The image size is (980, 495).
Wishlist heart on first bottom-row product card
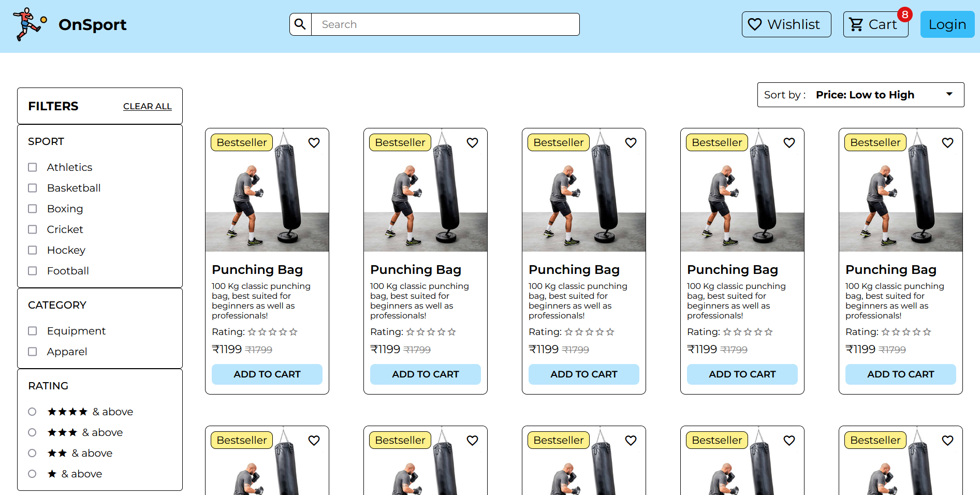(x=314, y=440)
